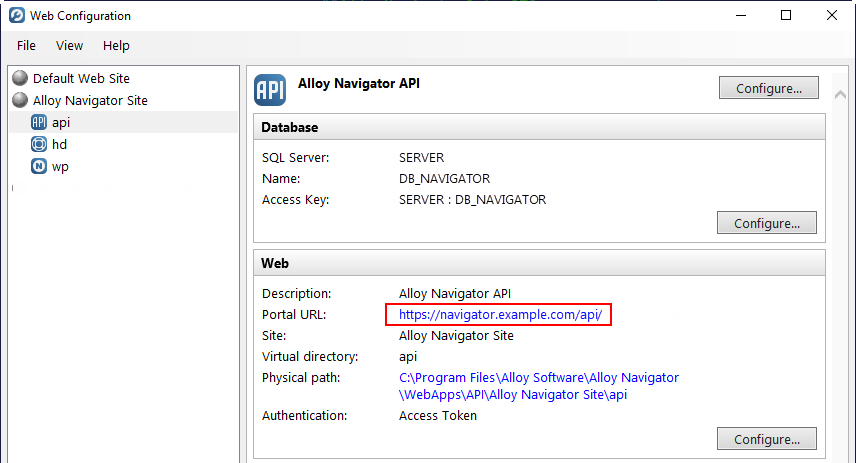Close the Web Configuration window

831,15
